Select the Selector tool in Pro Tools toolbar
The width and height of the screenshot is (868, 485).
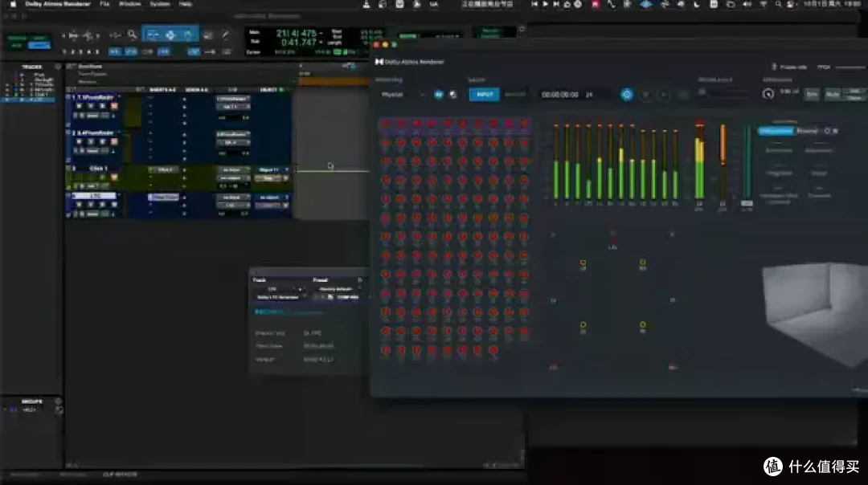pyautogui.click(x=170, y=35)
